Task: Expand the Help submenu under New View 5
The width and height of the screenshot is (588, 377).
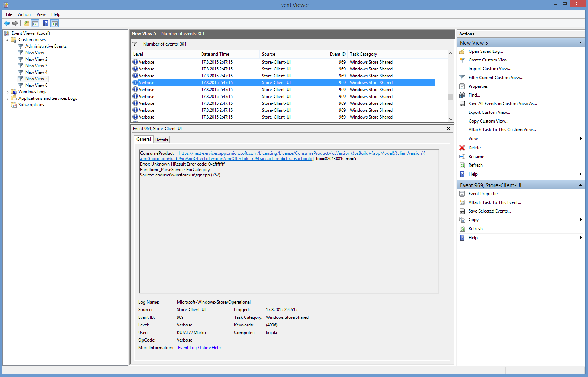Action: [x=581, y=174]
